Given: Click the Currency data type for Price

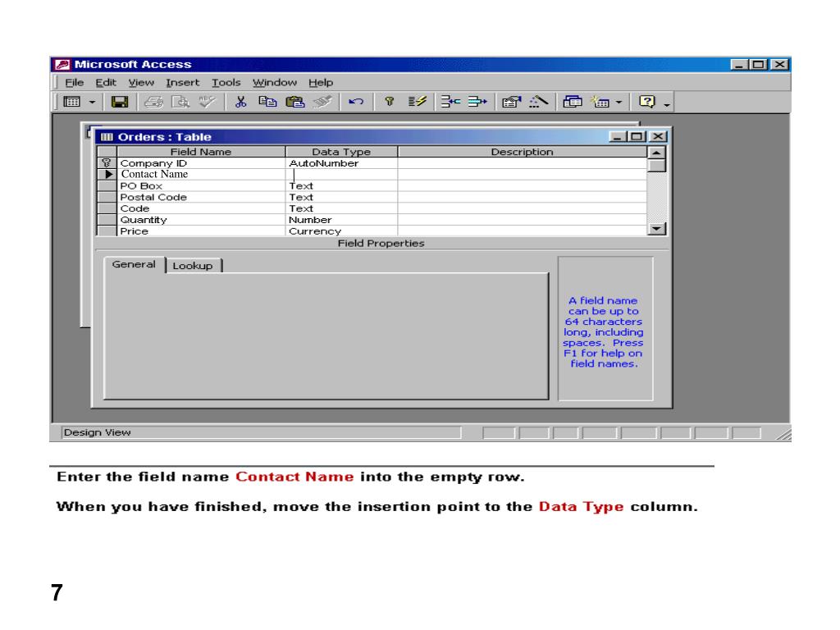Looking at the screenshot, I should [314, 231].
